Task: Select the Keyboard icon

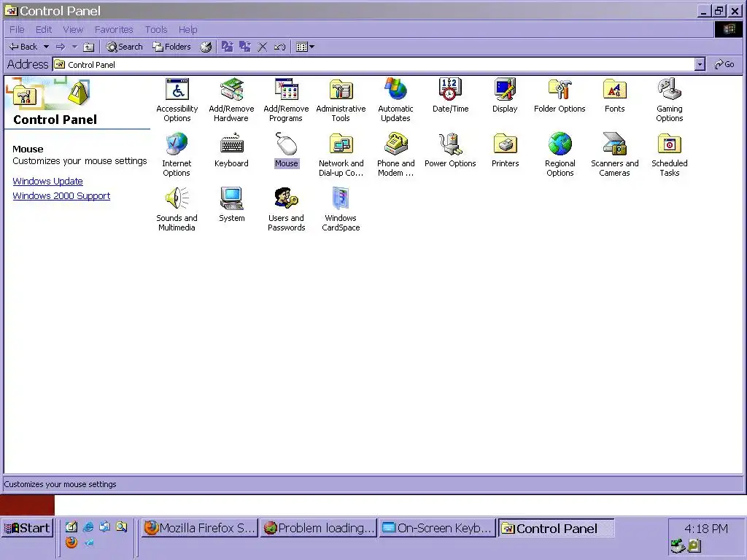Action: click(231, 144)
